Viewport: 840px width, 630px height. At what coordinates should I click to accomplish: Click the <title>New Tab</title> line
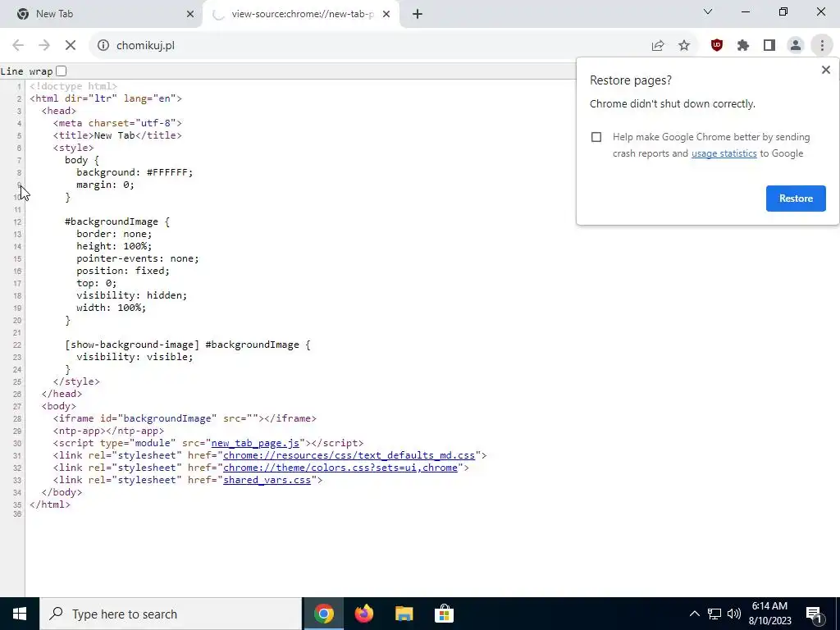pyautogui.click(x=117, y=135)
